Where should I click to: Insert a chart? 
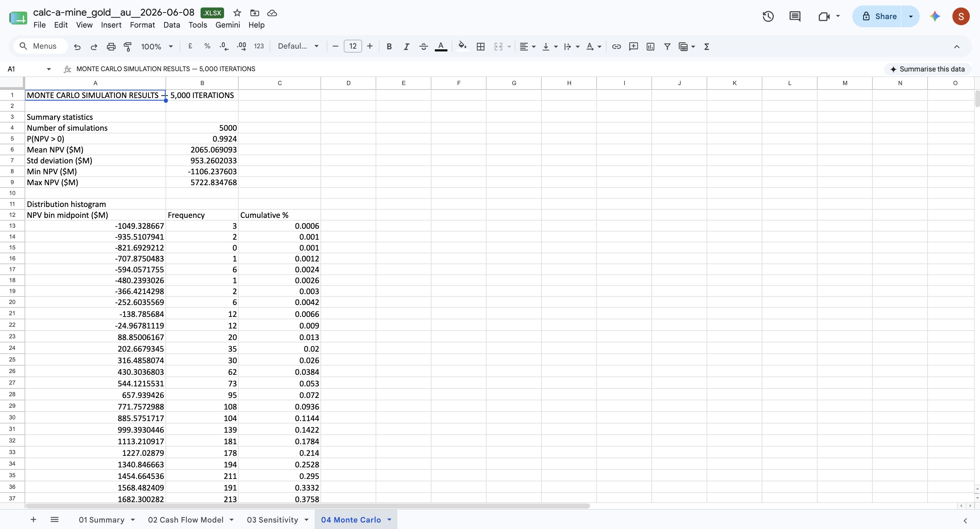650,46
